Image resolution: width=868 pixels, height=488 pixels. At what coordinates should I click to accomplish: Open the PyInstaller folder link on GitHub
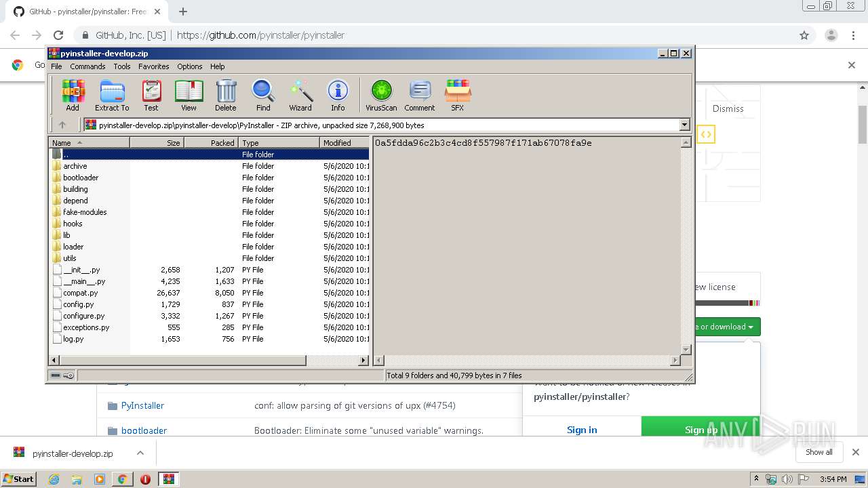pyautogui.click(x=142, y=405)
